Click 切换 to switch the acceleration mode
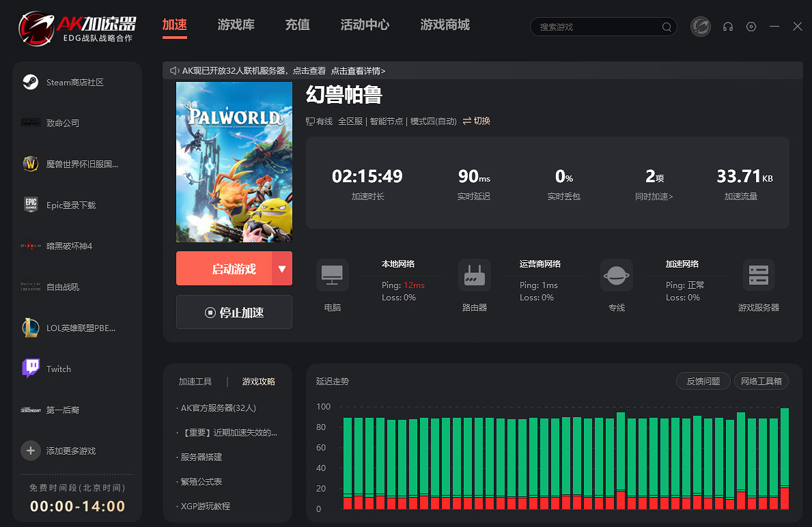812x527 pixels. pyautogui.click(x=477, y=121)
